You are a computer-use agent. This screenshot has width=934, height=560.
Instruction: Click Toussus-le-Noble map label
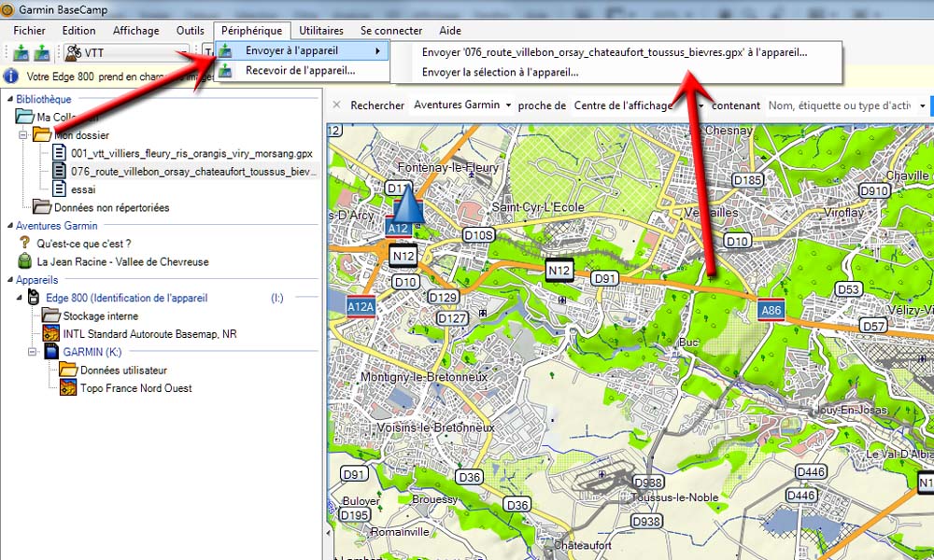[x=675, y=497]
